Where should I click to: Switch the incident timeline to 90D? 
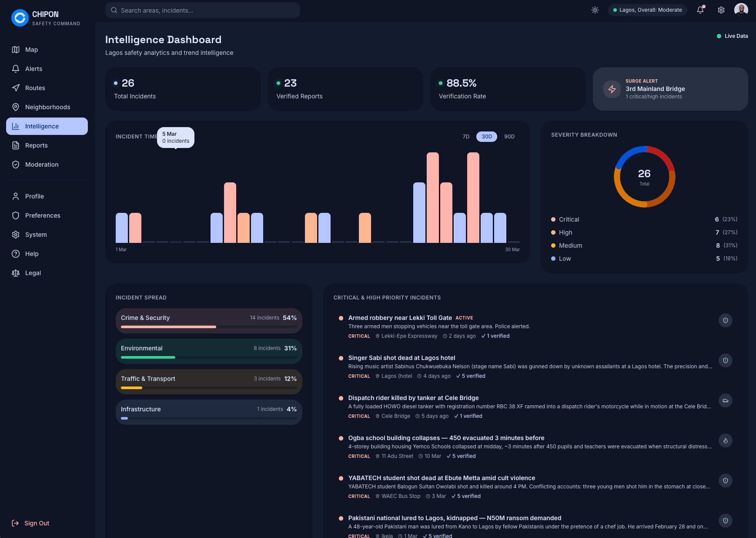pyautogui.click(x=509, y=136)
